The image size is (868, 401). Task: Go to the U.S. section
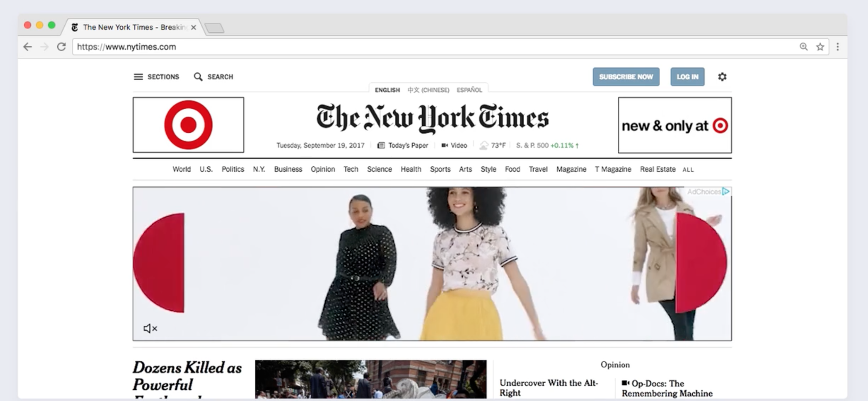point(206,169)
